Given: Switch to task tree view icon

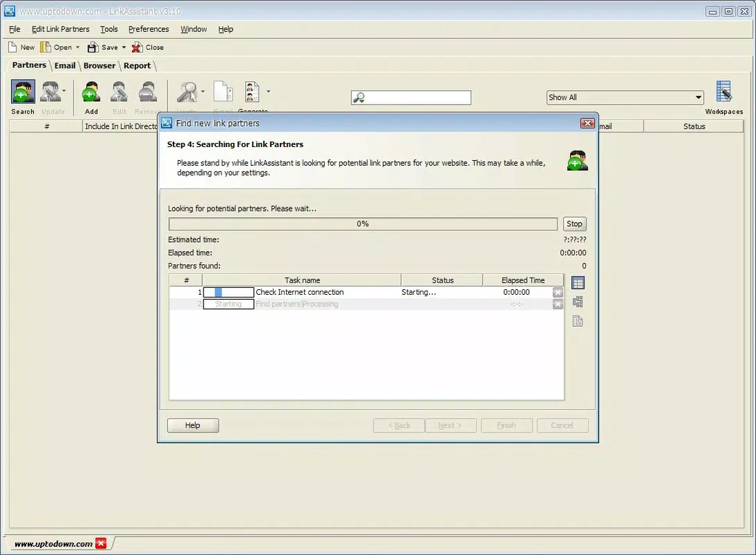Looking at the screenshot, I should 578,302.
